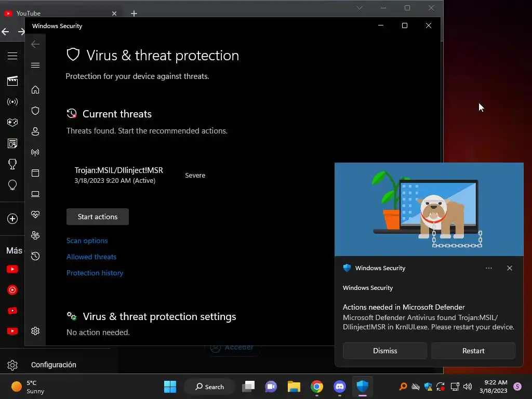The height and width of the screenshot is (399, 532).
Task: Click the Start actions button
Action: point(98,217)
